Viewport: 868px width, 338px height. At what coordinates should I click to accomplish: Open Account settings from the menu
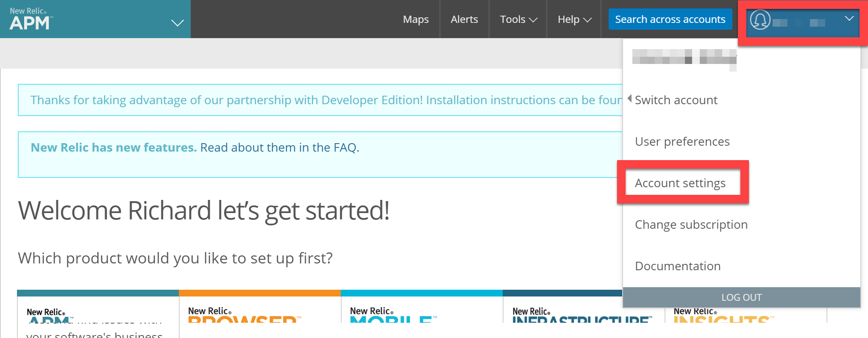680,183
